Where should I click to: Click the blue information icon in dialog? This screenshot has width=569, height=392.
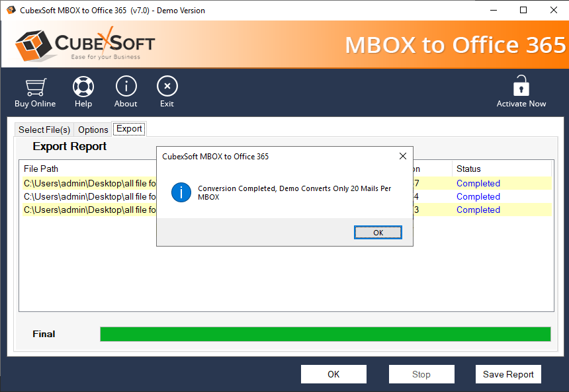click(x=181, y=192)
